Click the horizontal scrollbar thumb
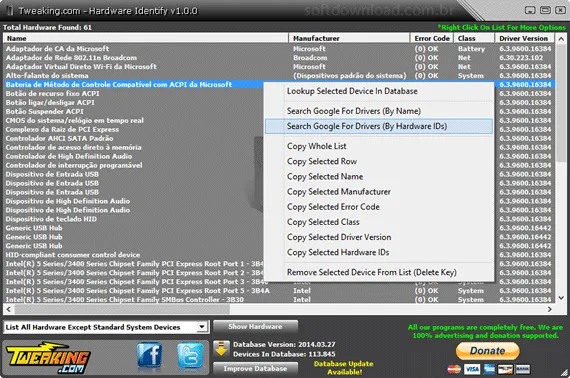The image size is (570, 378). [x=122, y=309]
